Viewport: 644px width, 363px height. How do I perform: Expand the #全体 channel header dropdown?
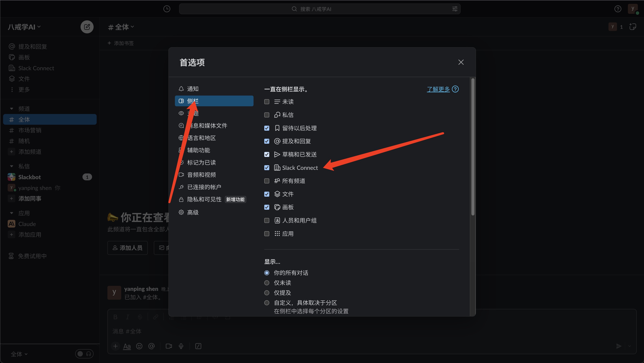click(121, 27)
